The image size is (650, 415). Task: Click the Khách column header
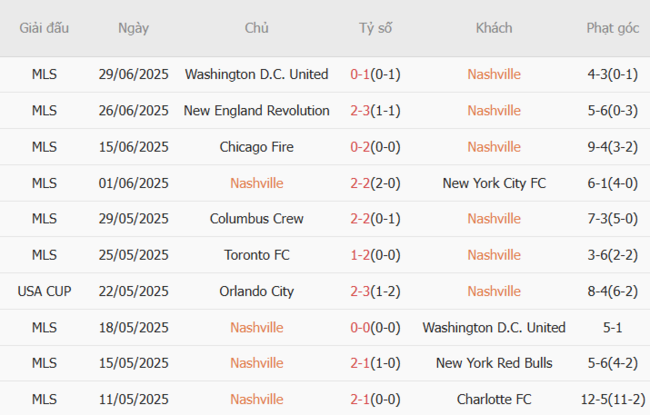pos(494,28)
